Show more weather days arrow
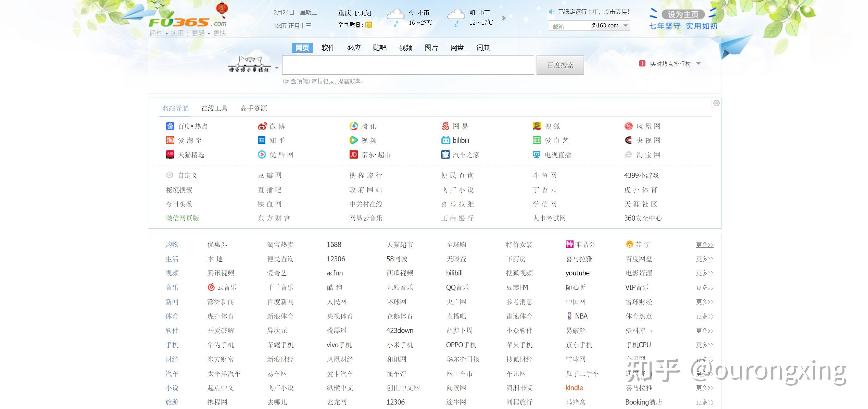 click(503, 18)
